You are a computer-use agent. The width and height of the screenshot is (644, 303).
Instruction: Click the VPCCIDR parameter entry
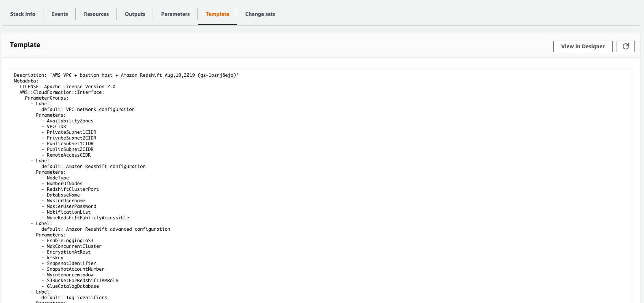click(56, 127)
